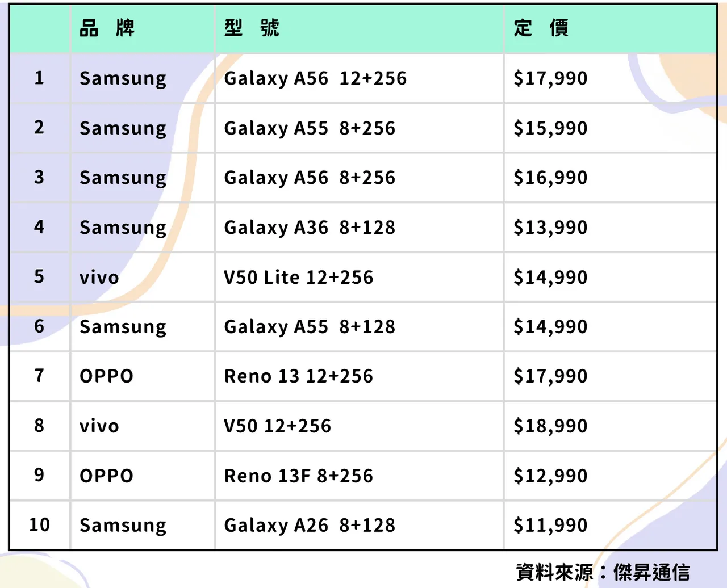
Task: Select the $13,990 price cell
Action: point(550,228)
